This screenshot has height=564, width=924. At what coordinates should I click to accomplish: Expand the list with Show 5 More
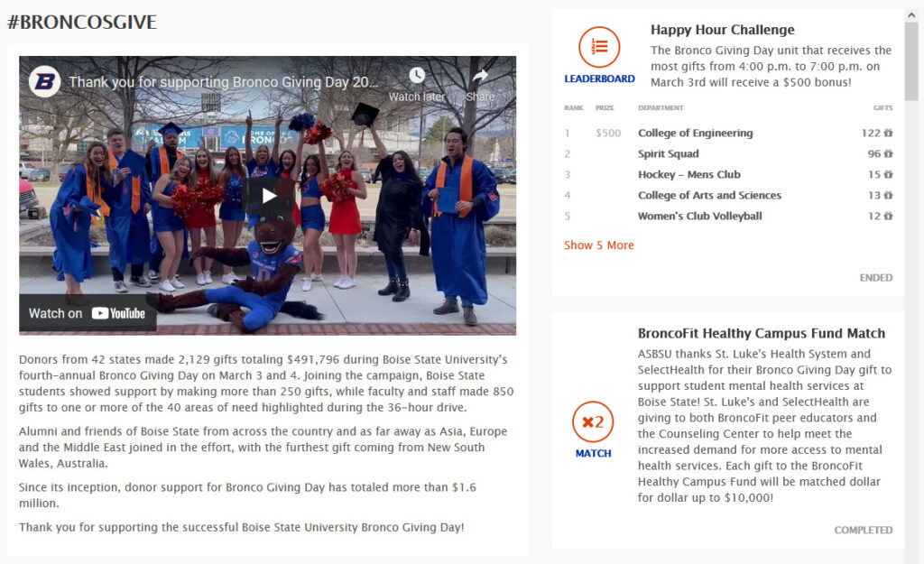(599, 245)
